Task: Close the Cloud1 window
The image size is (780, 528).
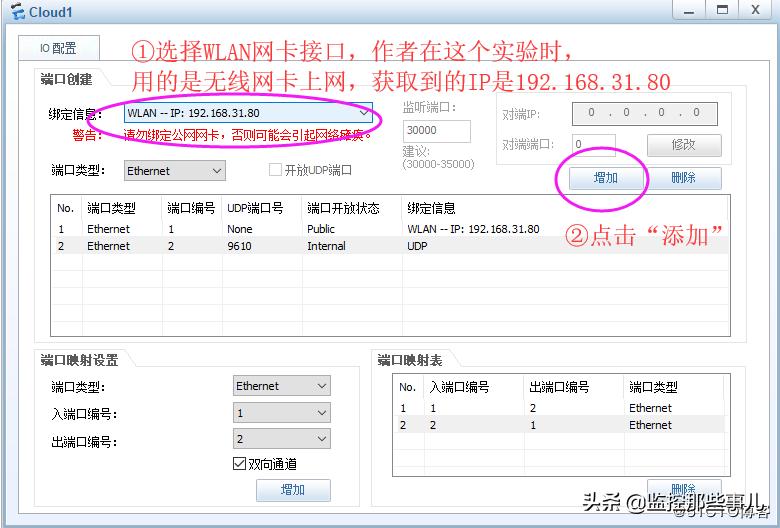Action: [x=756, y=11]
